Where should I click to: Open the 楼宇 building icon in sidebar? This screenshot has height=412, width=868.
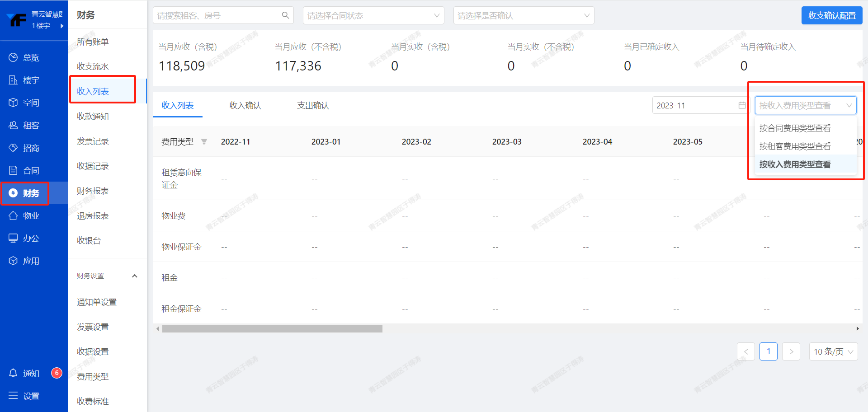pyautogui.click(x=13, y=80)
